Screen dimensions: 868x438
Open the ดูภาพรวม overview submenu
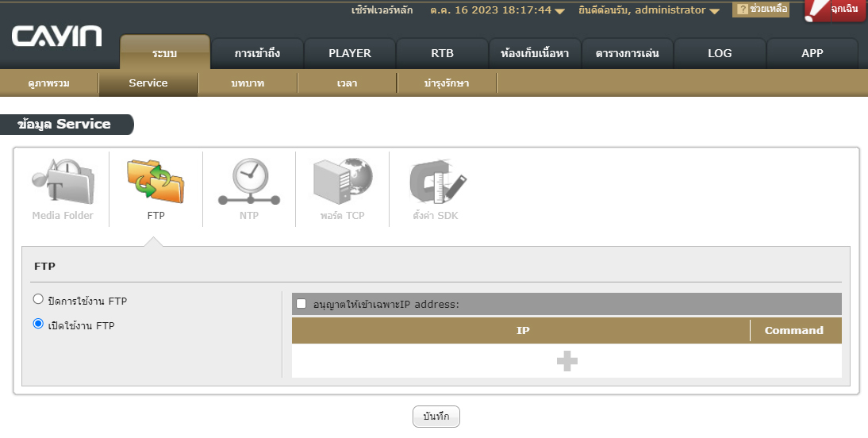[x=49, y=83]
